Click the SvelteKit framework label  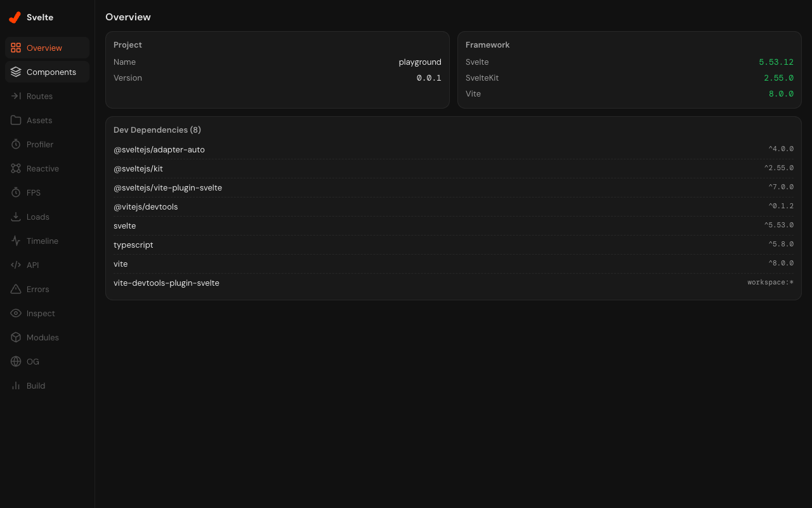pos(482,78)
